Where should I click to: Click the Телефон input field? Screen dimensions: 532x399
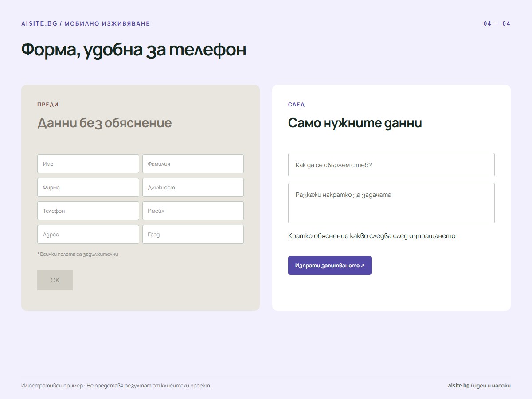[x=88, y=211]
